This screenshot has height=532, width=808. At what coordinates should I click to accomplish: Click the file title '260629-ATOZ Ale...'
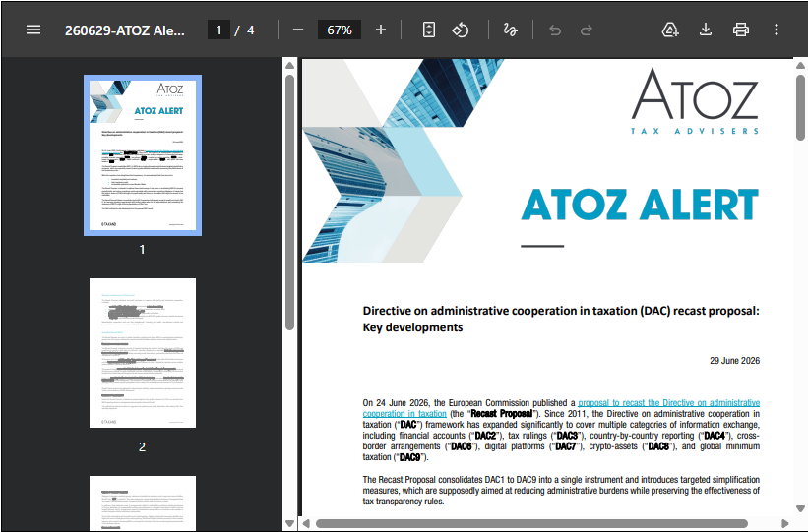click(x=124, y=30)
